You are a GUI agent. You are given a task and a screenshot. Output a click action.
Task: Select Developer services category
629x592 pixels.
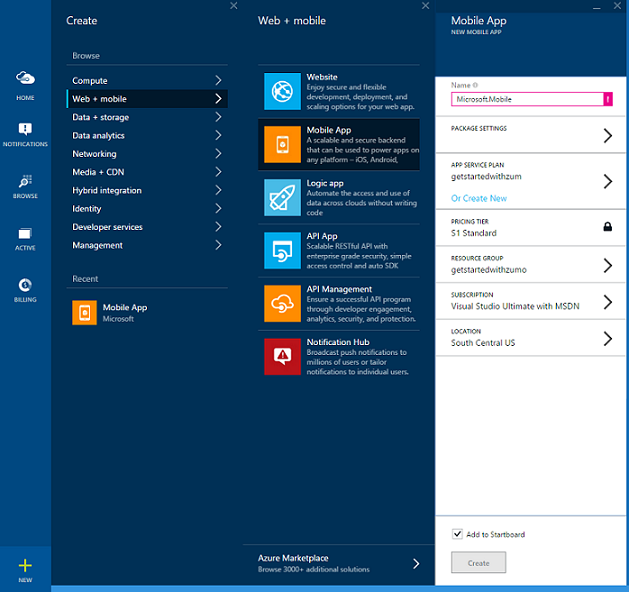[x=147, y=227]
